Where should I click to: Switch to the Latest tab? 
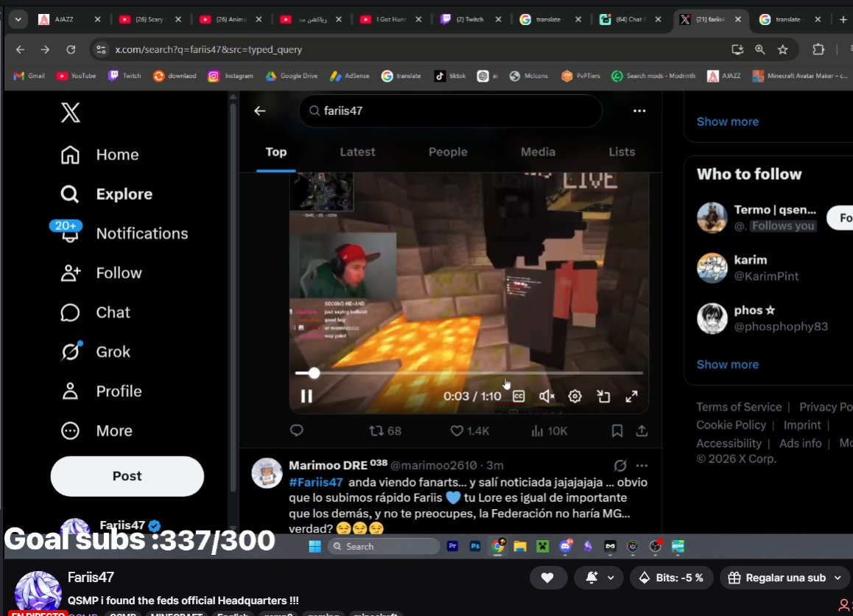[x=357, y=152]
